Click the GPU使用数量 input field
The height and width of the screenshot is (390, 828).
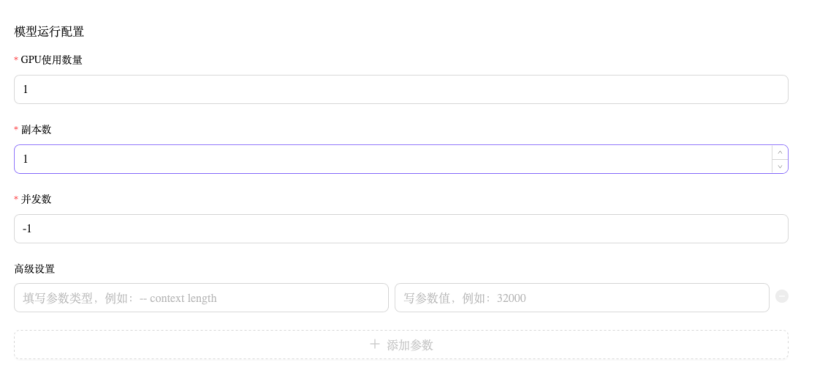click(401, 89)
